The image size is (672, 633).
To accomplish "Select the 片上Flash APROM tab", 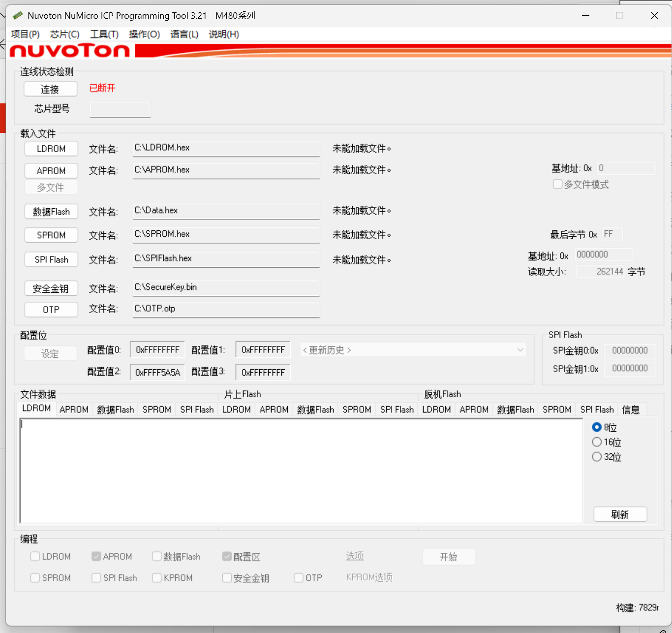I will pos(274,410).
